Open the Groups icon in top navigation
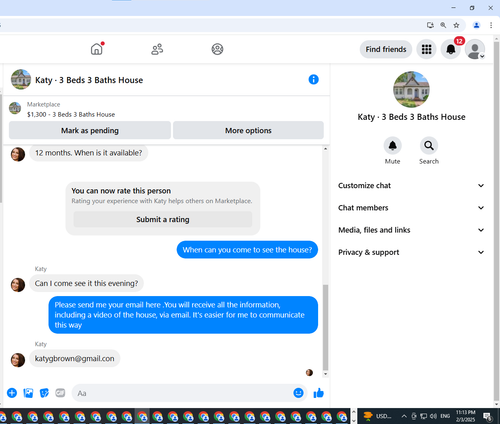The width and height of the screenshot is (500, 424). [217, 49]
